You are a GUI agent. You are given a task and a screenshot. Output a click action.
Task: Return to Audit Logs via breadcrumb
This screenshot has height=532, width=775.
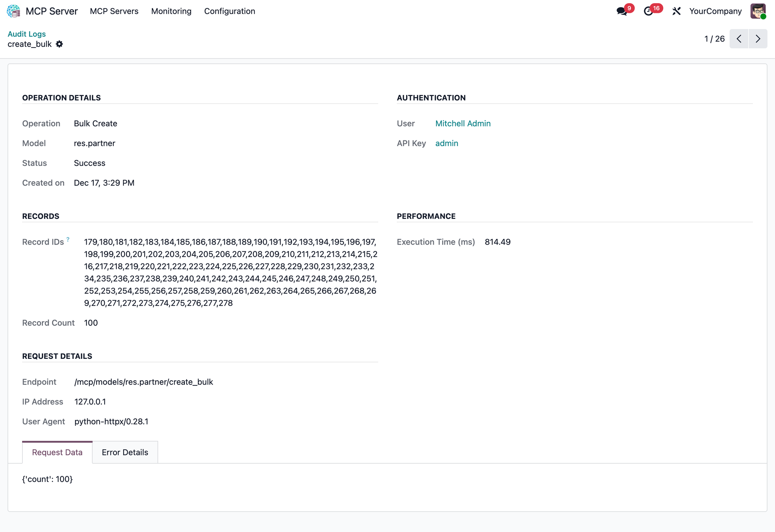point(26,34)
